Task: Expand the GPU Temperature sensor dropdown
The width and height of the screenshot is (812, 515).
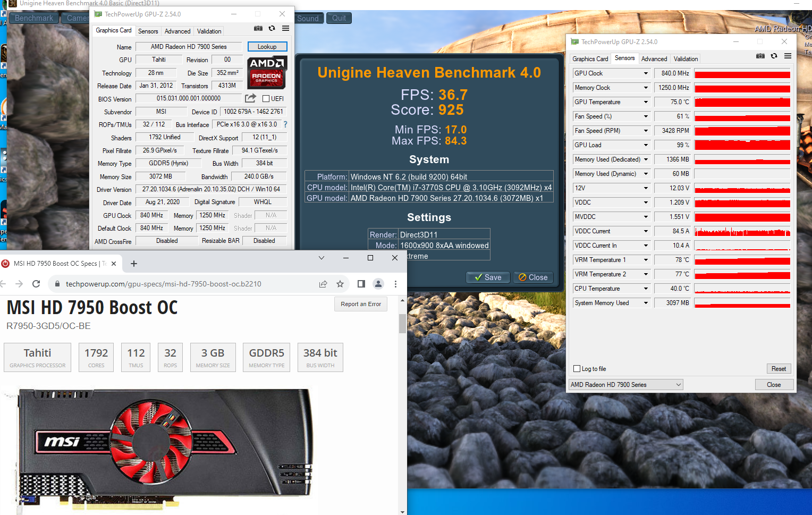Action: pos(646,102)
